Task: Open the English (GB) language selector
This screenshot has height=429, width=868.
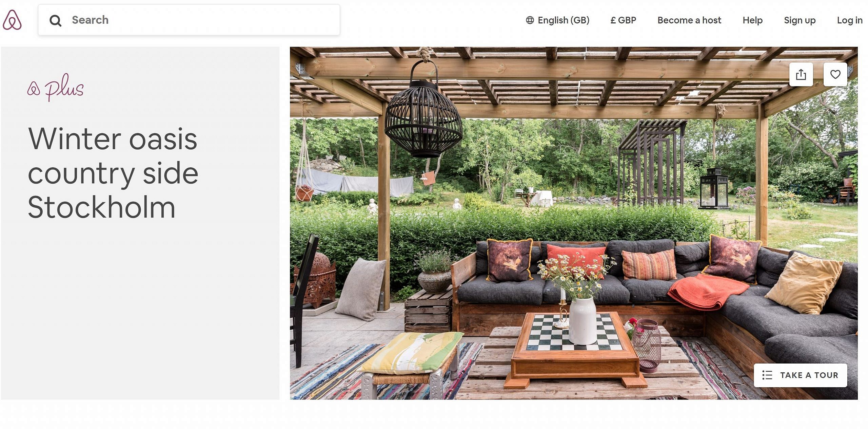Action: (557, 20)
